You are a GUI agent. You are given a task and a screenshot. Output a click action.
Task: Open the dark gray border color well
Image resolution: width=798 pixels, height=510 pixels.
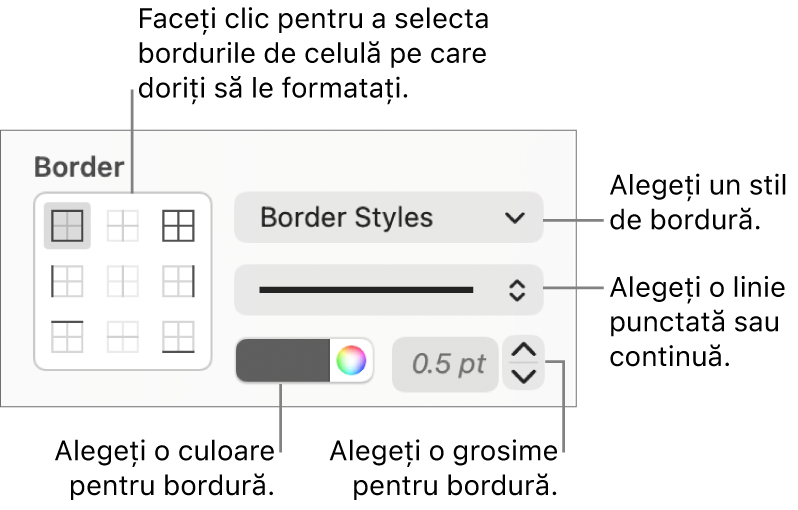(282, 360)
